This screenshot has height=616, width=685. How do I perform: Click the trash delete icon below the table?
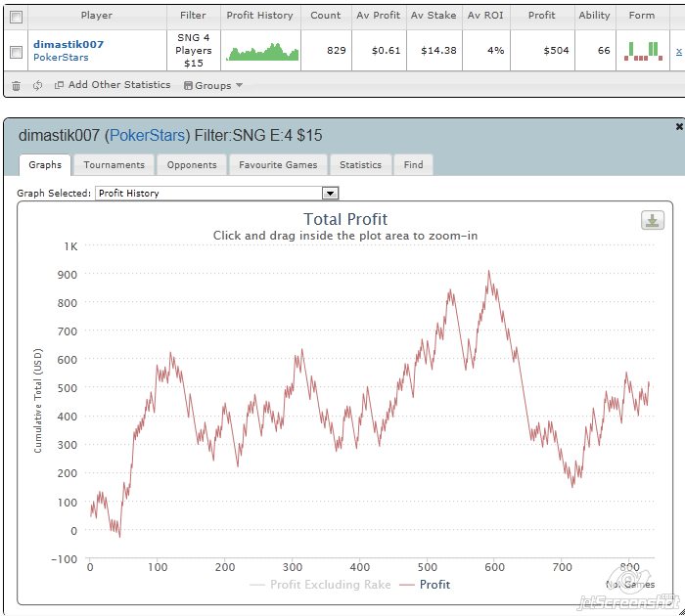[x=16, y=86]
